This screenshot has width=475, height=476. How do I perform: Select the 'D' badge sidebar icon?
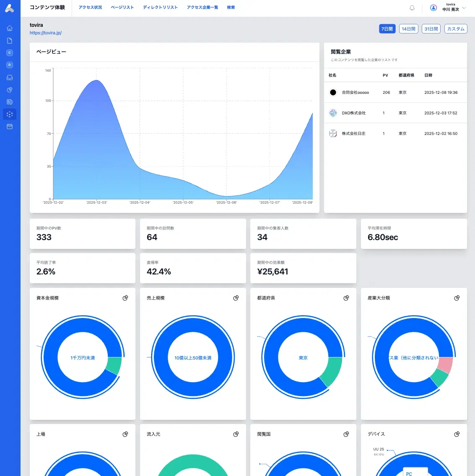(10, 65)
